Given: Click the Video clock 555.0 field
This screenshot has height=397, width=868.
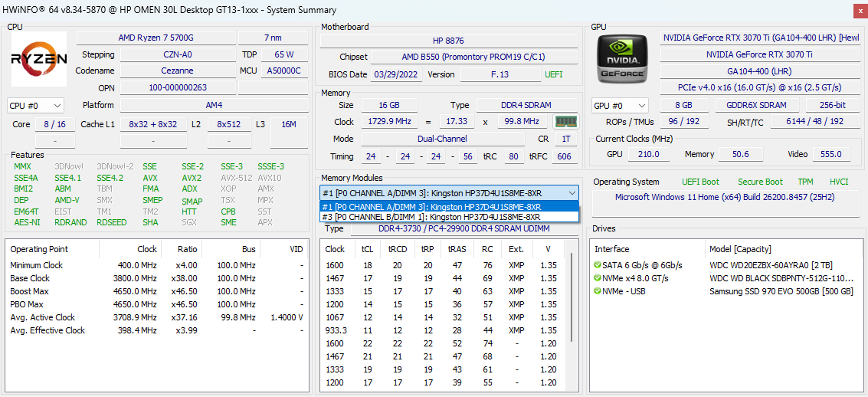Looking at the screenshot, I should 832,155.
